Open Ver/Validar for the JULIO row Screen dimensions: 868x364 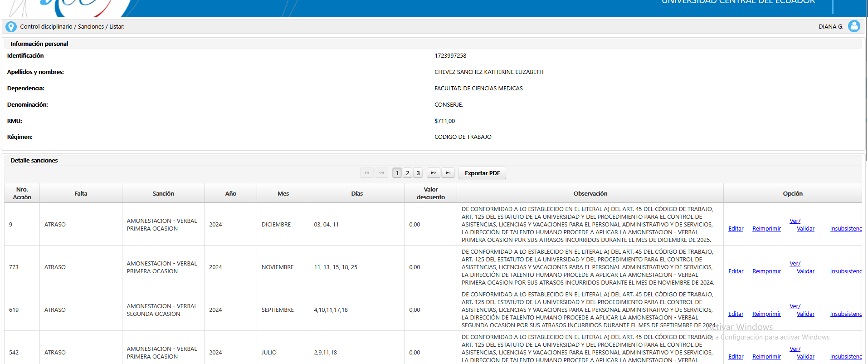[802, 353]
